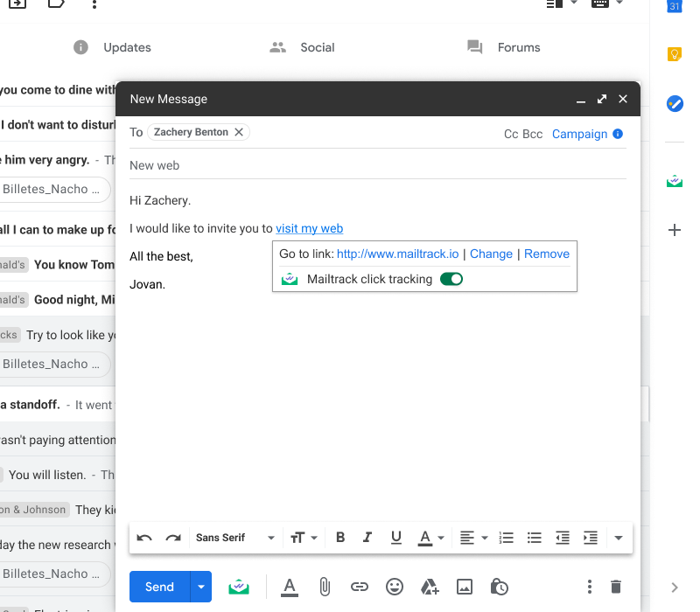The height and width of the screenshot is (612, 700).
Task: Open the insert link tool
Action: point(360,587)
